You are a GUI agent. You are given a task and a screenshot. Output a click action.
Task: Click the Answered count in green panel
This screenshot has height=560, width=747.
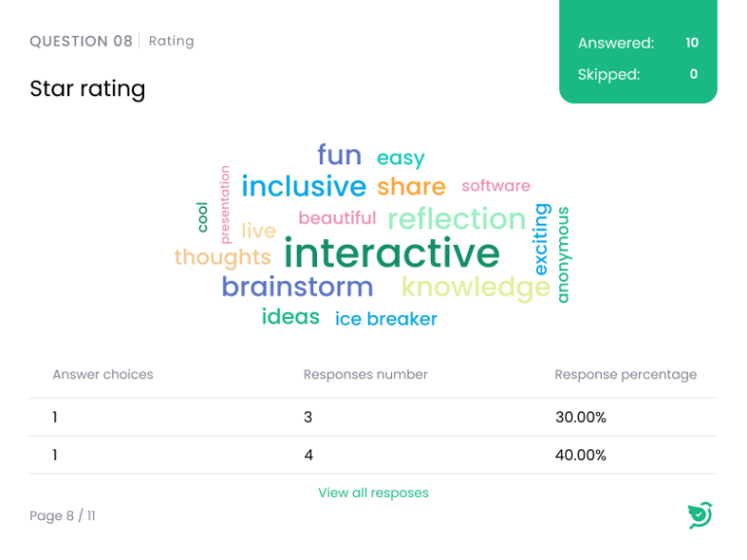692,43
